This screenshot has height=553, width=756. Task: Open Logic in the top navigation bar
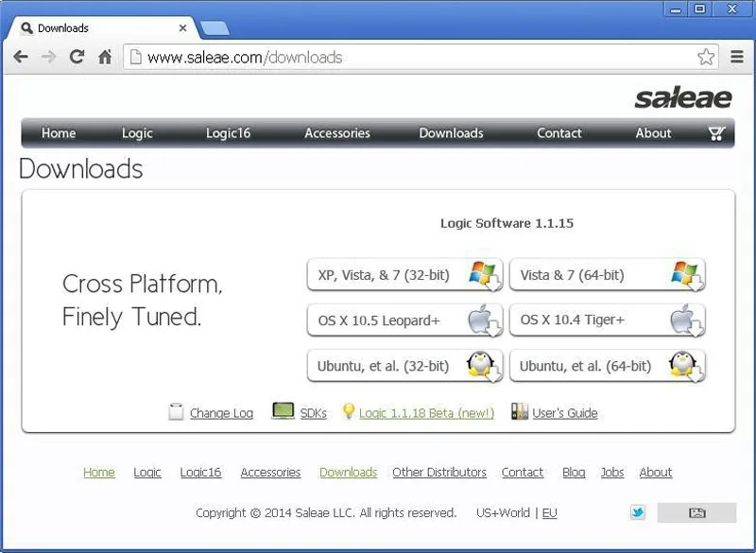(x=137, y=133)
